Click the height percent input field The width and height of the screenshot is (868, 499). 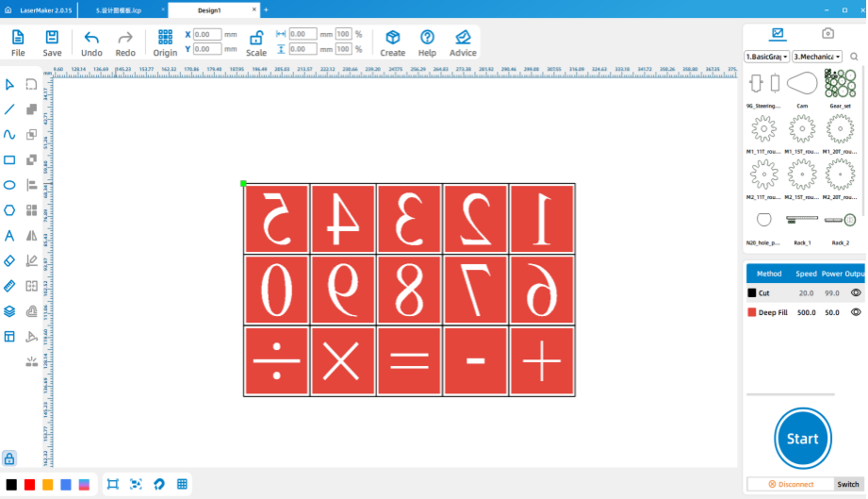click(343, 49)
